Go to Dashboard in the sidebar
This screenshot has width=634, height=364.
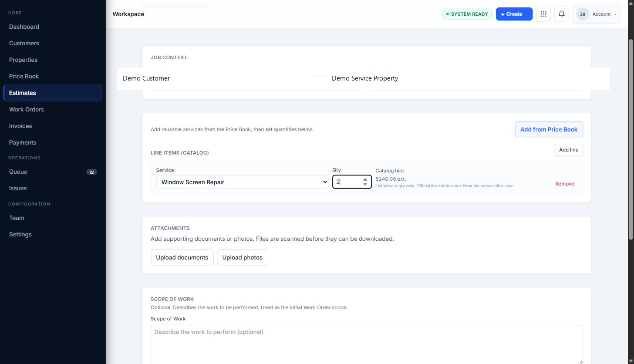[53, 27]
